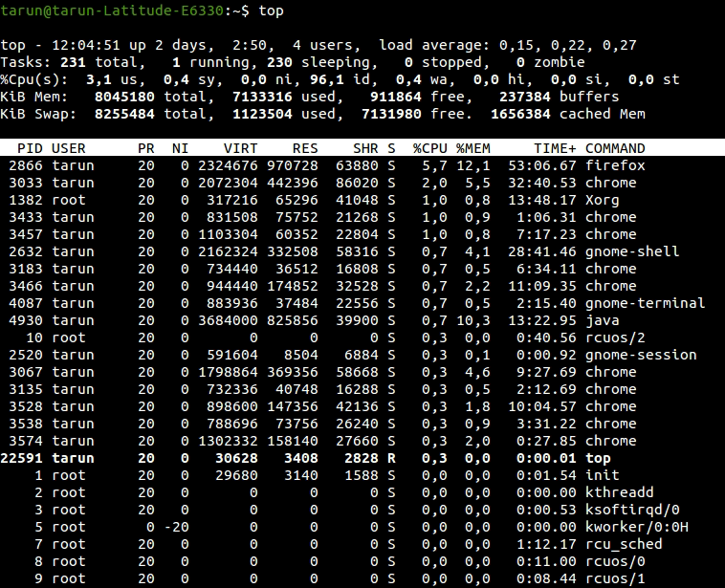Click the TIME+ column header
This screenshot has height=588, width=725.
pos(555,148)
